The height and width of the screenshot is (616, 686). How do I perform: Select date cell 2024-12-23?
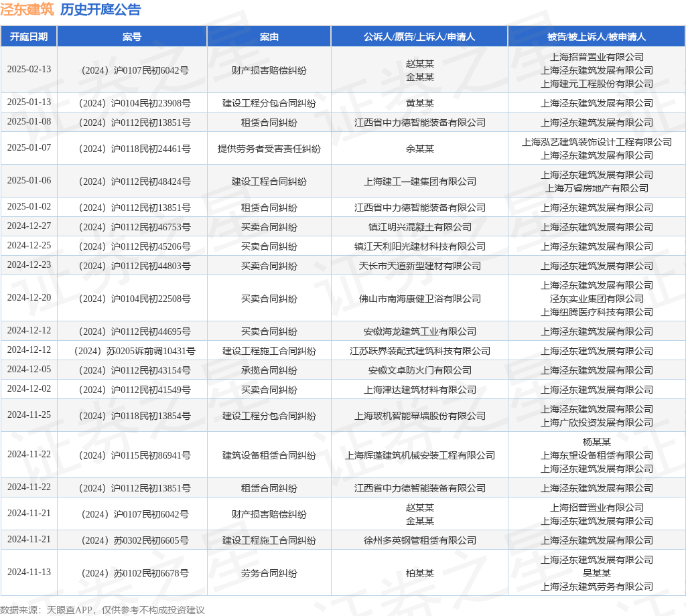click(x=29, y=265)
